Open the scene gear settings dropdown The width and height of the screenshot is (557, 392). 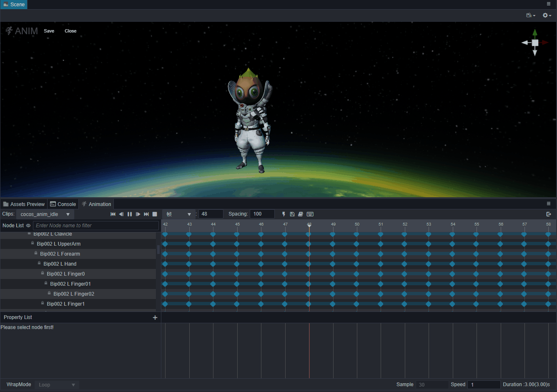point(547,15)
